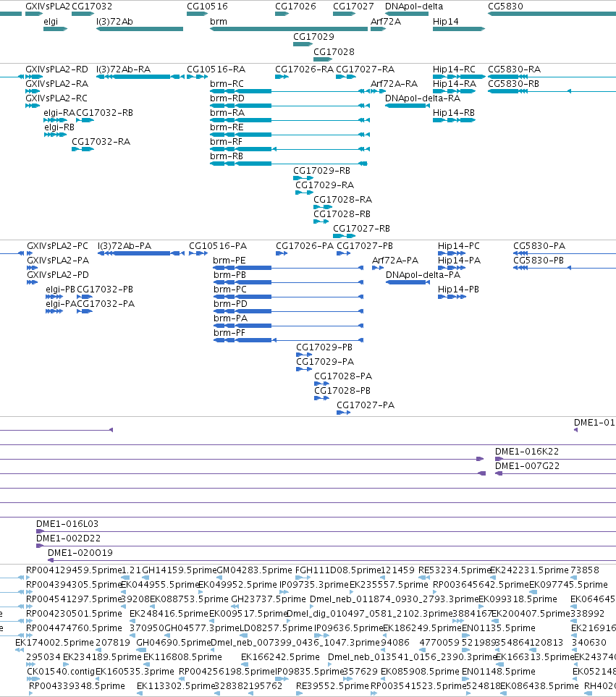Viewport: 616px width, 697px height.
Task: Select the 'GH14159.5prime' EST label
Action: coord(179,570)
